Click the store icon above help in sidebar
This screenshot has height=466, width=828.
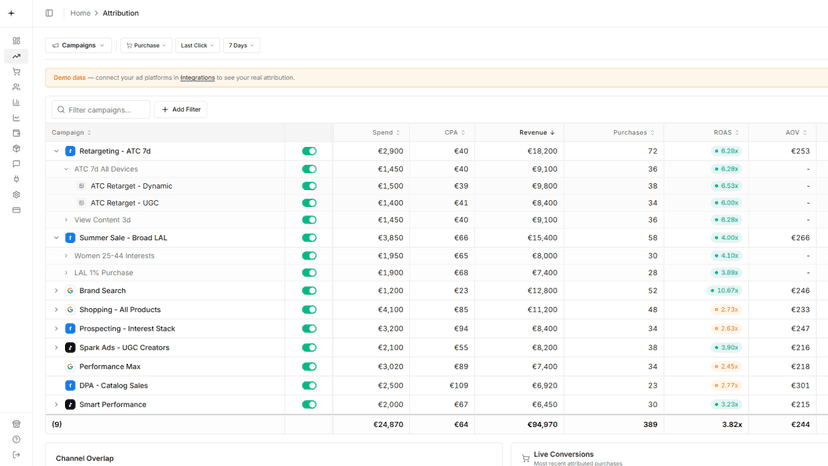[16, 424]
